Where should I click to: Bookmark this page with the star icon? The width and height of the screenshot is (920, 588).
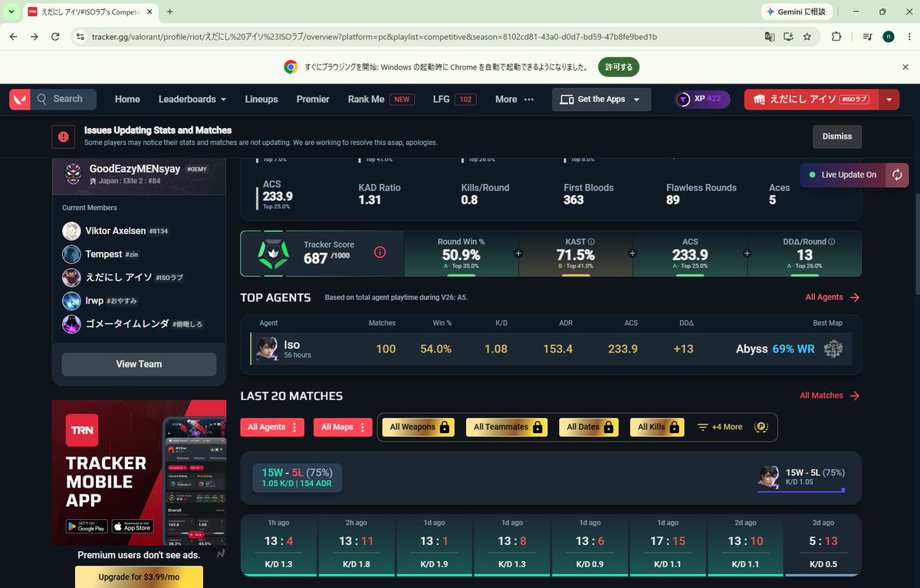click(x=807, y=36)
